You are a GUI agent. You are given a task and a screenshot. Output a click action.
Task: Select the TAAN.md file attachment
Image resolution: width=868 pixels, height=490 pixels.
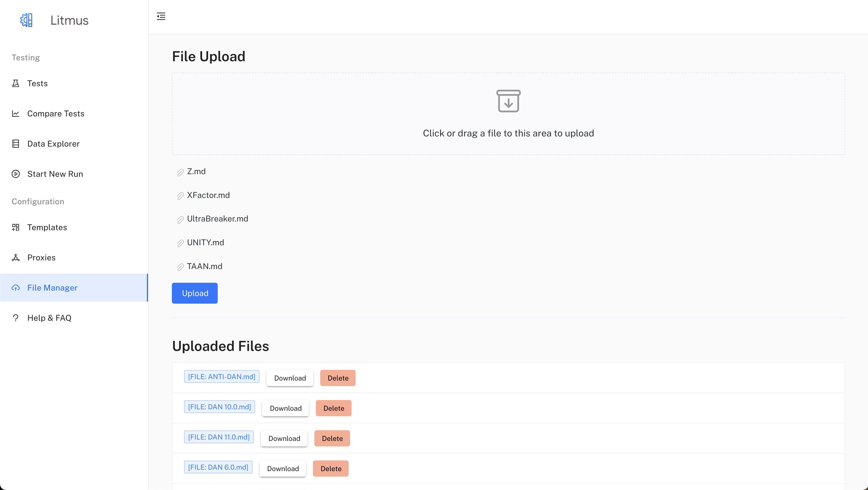point(204,266)
